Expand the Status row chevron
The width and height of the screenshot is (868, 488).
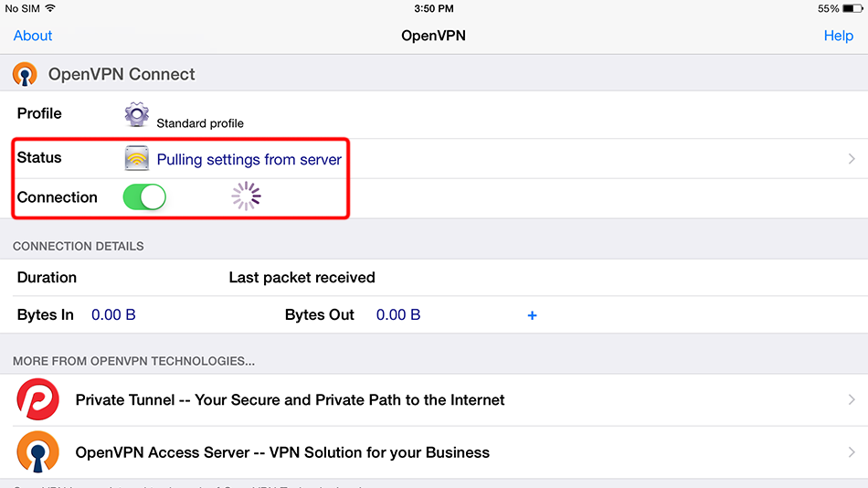851,159
